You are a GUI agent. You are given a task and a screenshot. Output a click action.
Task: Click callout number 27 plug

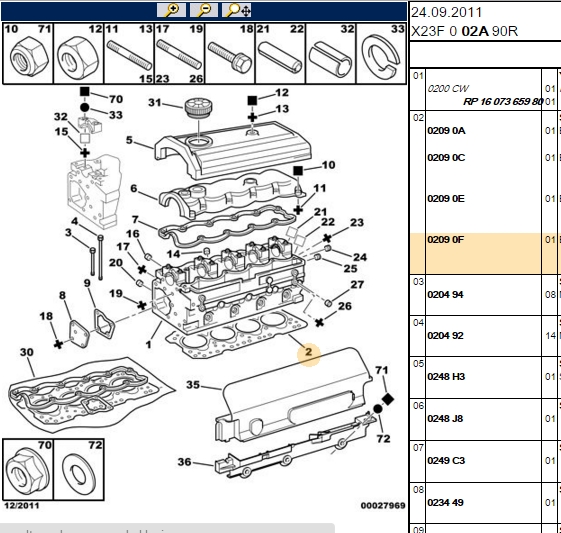(357, 284)
